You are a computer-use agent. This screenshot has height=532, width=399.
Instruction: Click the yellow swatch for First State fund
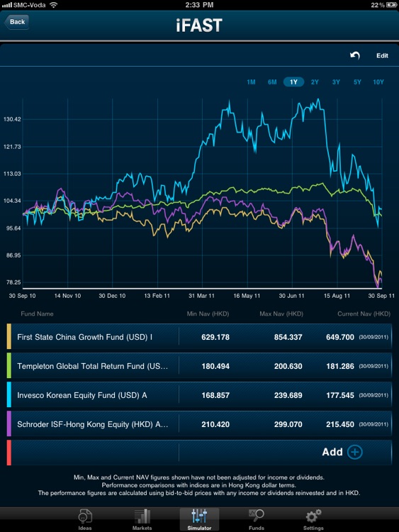coord(9,336)
